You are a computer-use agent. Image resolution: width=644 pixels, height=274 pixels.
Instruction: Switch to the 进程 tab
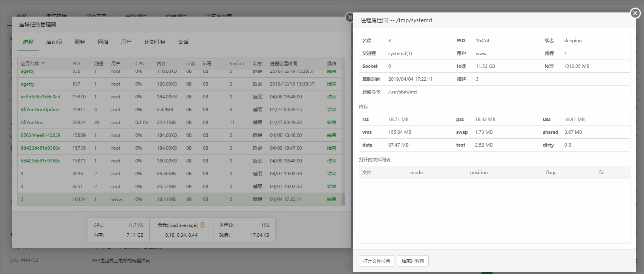pyautogui.click(x=28, y=42)
